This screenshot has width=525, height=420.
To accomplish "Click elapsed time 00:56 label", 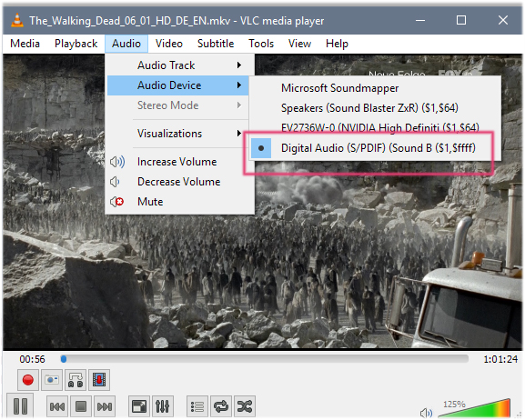I will (x=32, y=359).
